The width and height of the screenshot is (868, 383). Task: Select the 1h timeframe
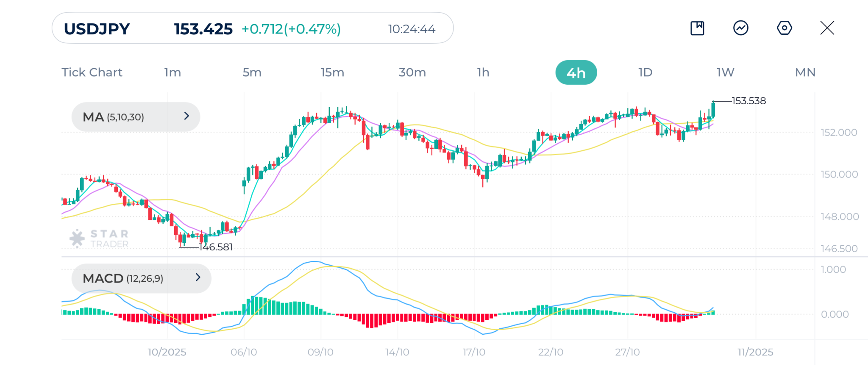[483, 72]
